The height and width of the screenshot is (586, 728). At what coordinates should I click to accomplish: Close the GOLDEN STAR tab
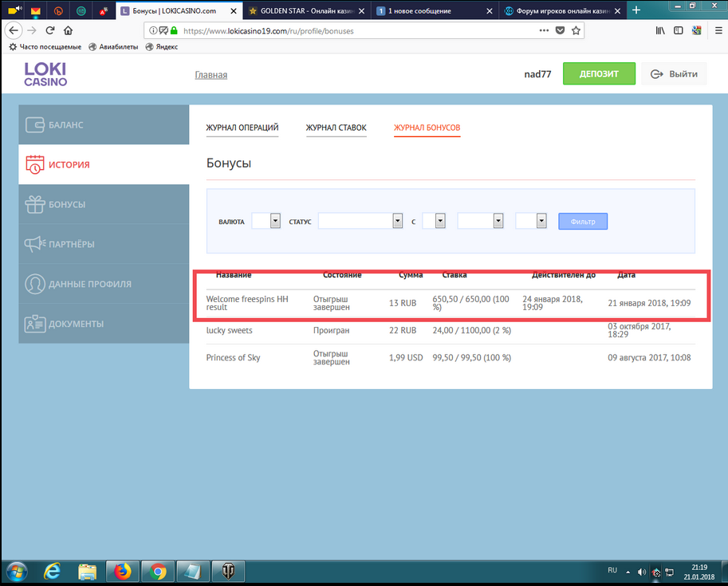362,10
